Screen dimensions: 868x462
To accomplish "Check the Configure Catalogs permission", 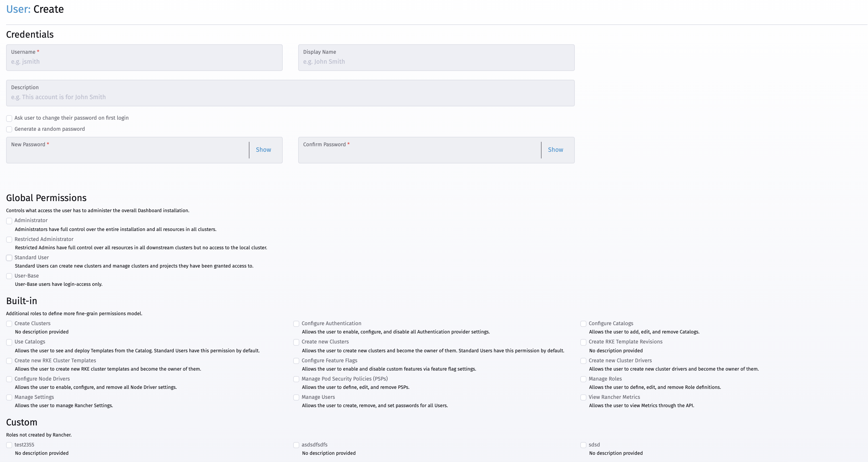I will (x=583, y=324).
